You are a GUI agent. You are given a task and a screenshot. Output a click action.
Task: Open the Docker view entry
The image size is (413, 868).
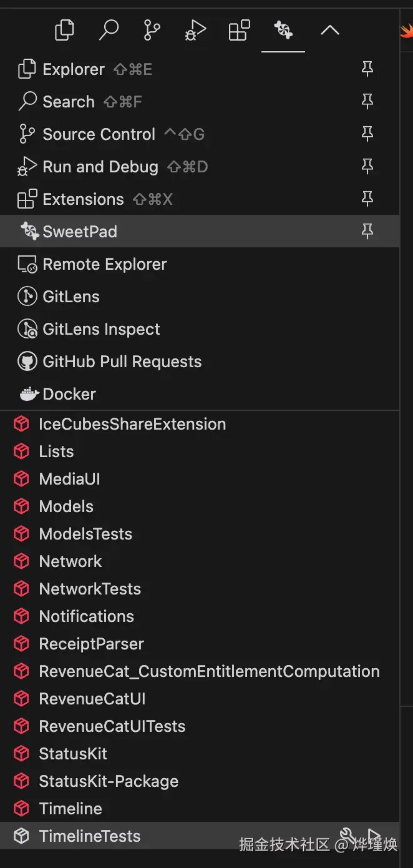tap(69, 394)
